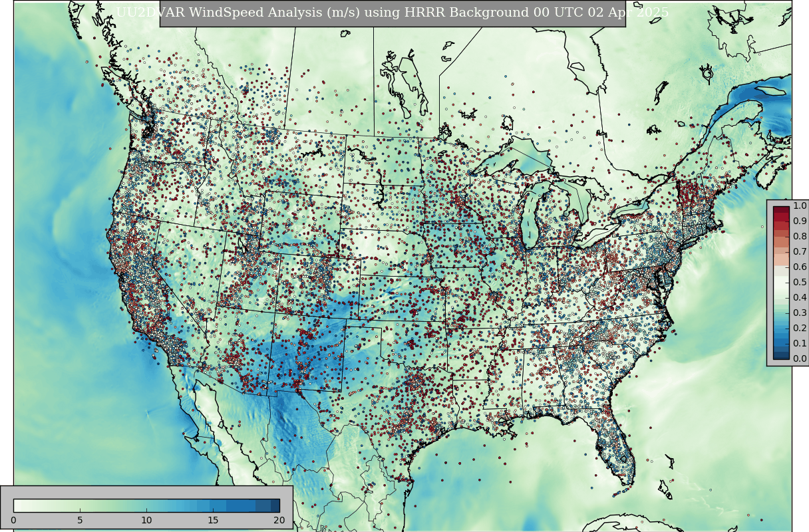Screen dimensions: 809x532
Task: Select the "20" tick label on wind colorbar
Action: [x=279, y=520]
